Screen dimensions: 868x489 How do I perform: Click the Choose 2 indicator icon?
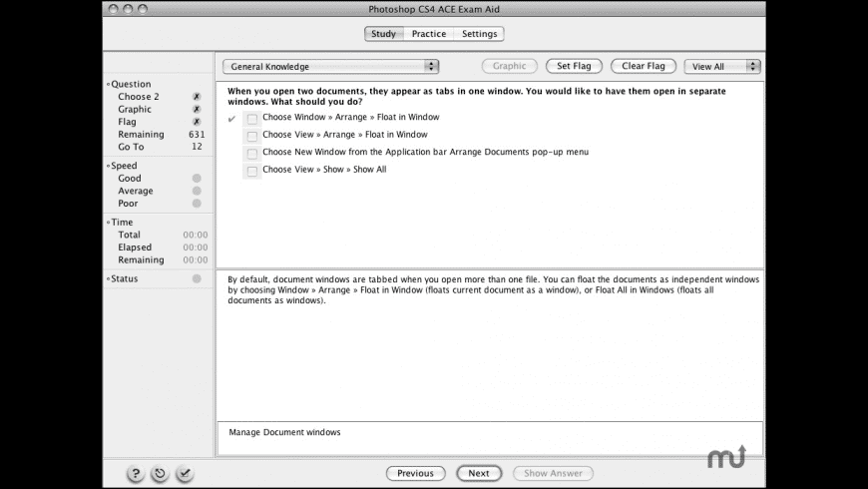click(197, 97)
